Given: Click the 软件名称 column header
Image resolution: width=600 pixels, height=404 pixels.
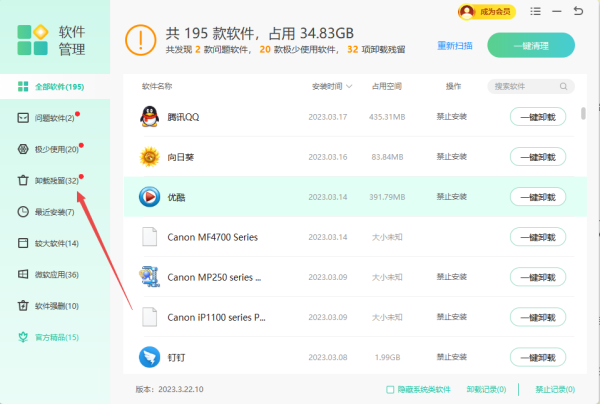Looking at the screenshot, I should tap(157, 86).
